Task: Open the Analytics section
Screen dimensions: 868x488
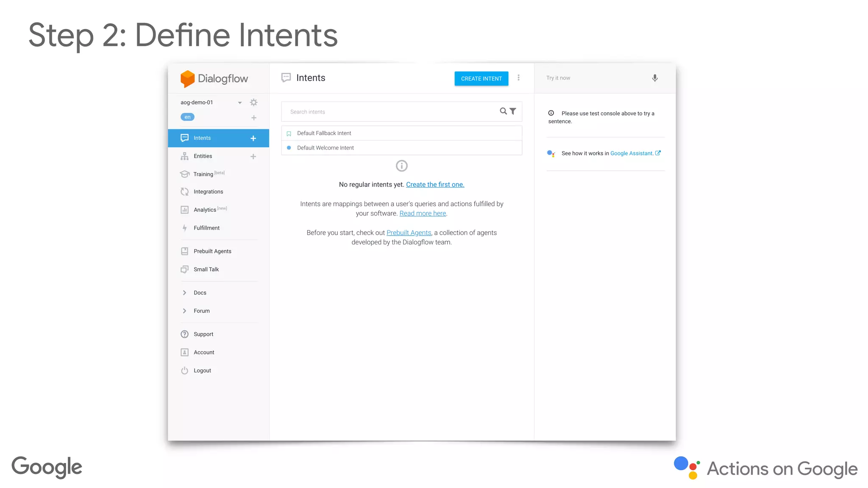Action: [210, 210]
